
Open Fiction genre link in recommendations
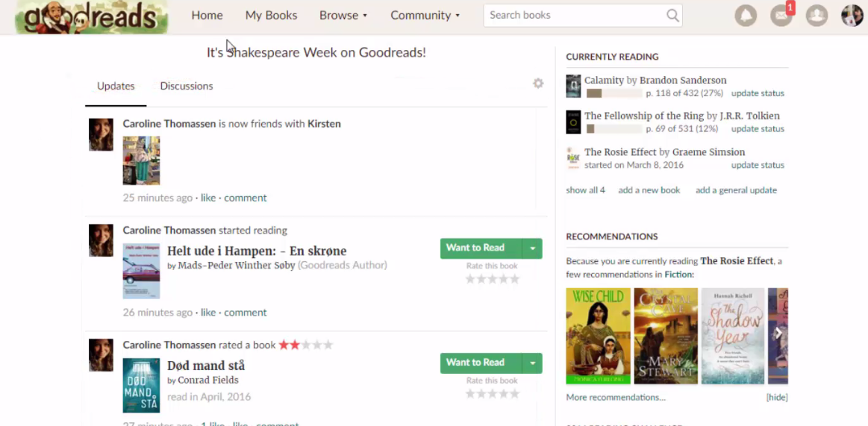pos(678,275)
